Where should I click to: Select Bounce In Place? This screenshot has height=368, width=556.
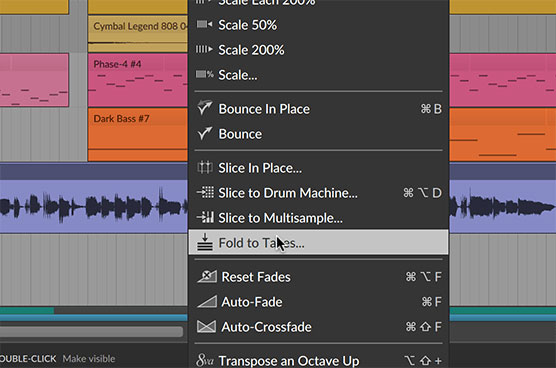[x=318, y=109]
